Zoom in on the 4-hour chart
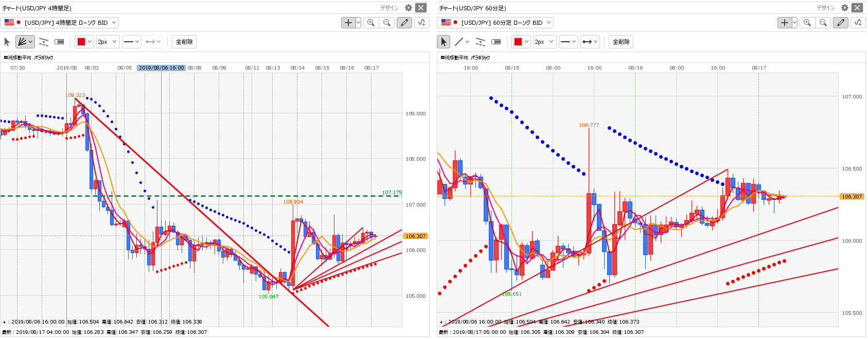 pos(370,23)
